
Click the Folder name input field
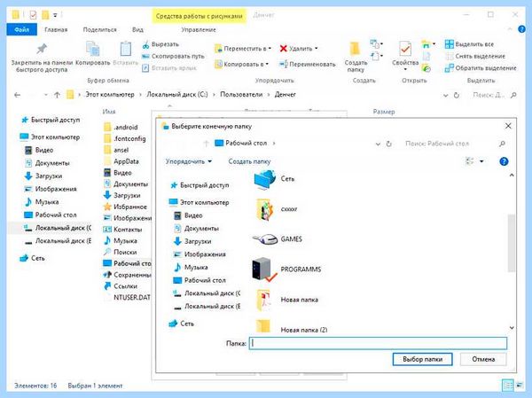point(378,343)
